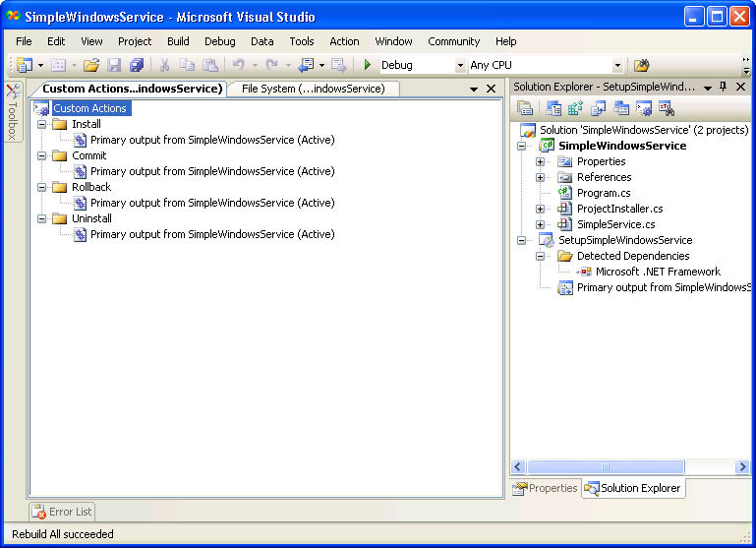Open the Build menu
The width and height of the screenshot is (756, 548).
[178, 41]
